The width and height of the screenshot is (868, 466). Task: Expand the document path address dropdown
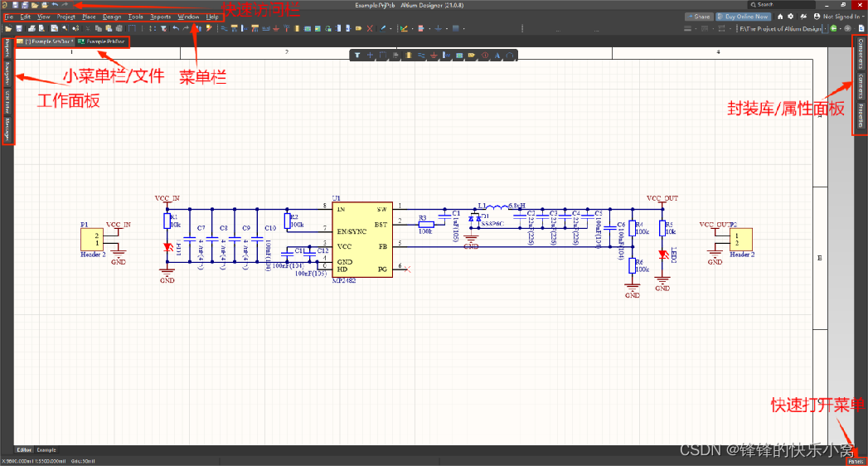click(x=825, y=28)
